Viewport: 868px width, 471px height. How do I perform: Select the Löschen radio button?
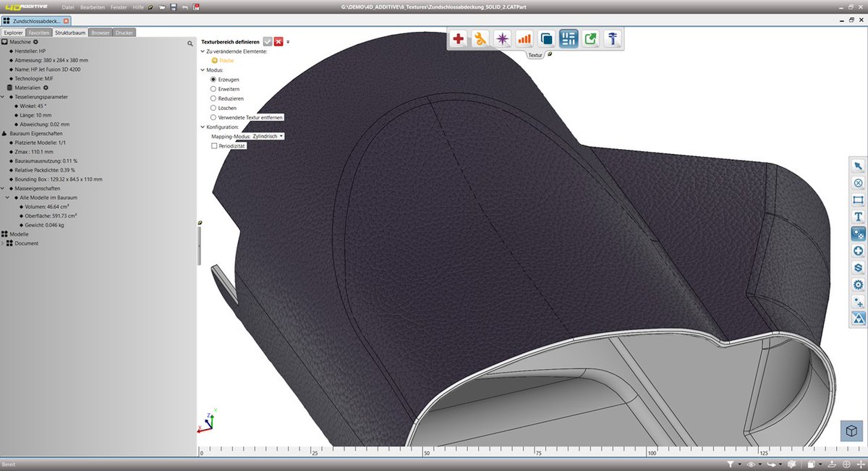213,108
